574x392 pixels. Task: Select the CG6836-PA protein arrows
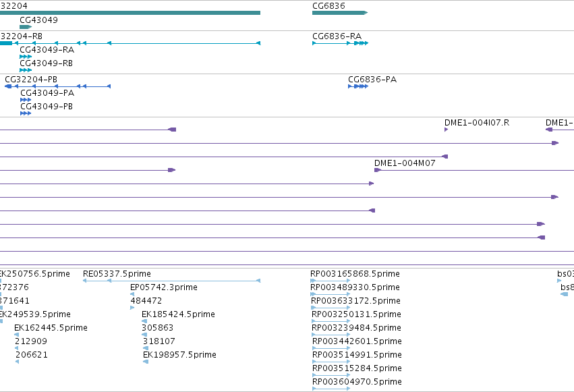(358, 86)
